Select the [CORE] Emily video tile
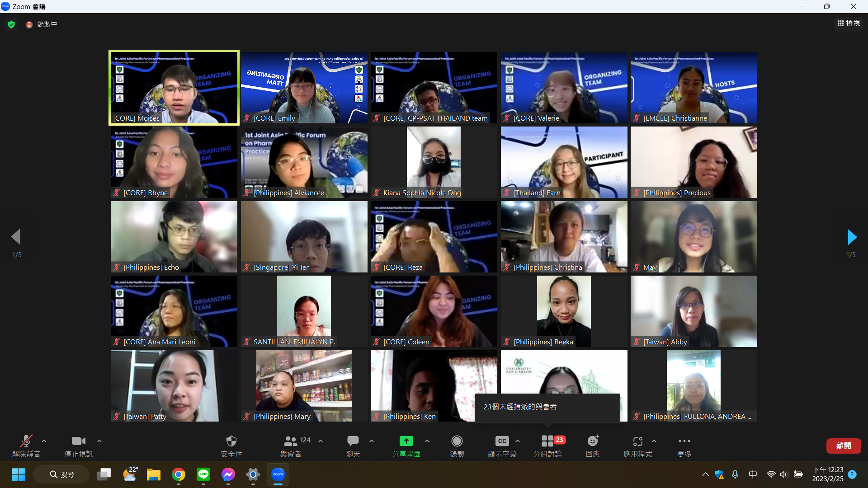The image size is (868, 488). point(304,88)
